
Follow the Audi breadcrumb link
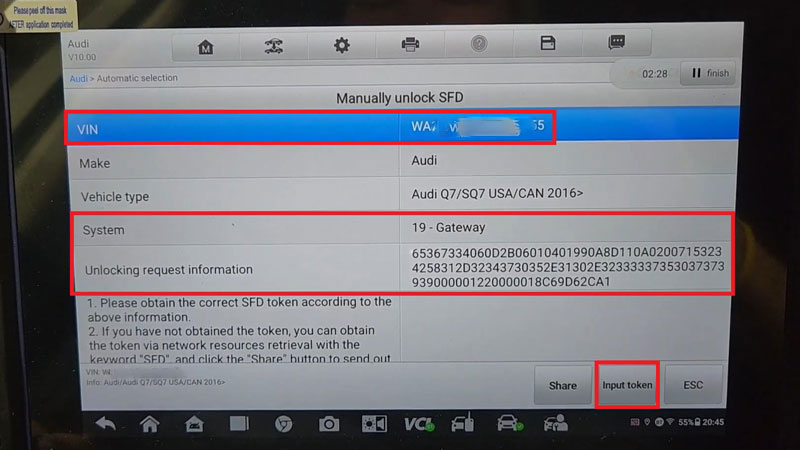78,79
